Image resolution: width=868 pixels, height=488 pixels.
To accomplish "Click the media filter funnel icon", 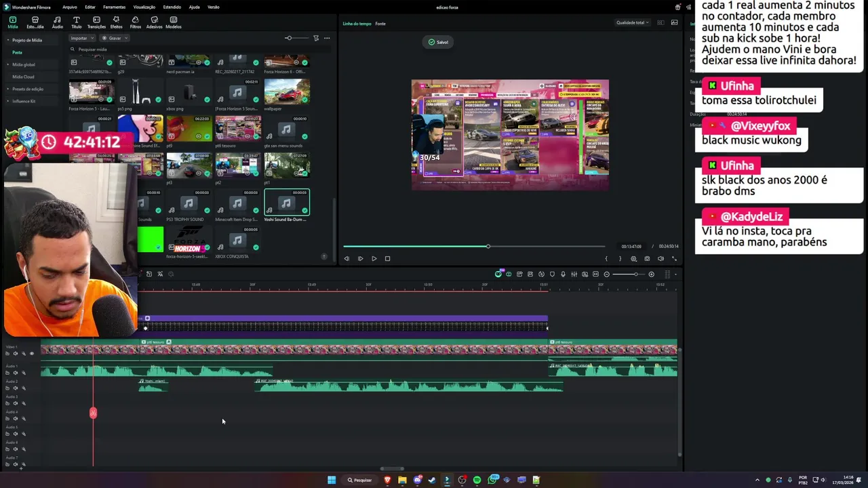I will [316, 38].
